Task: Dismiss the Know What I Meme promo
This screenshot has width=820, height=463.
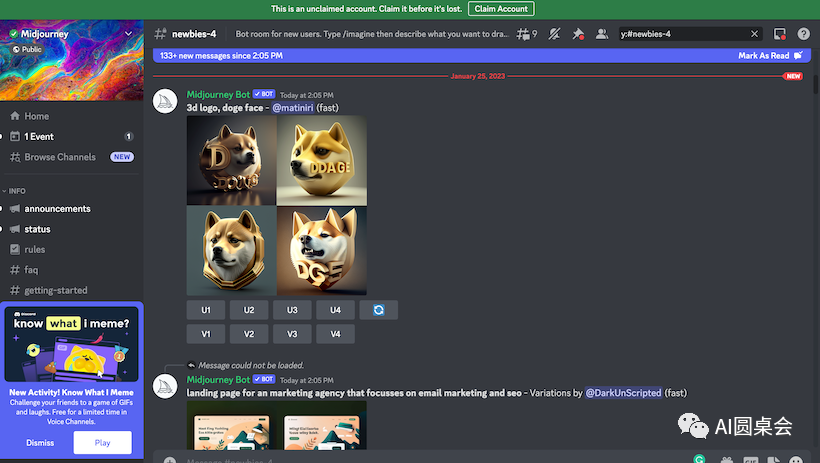Action: [40, 443]
